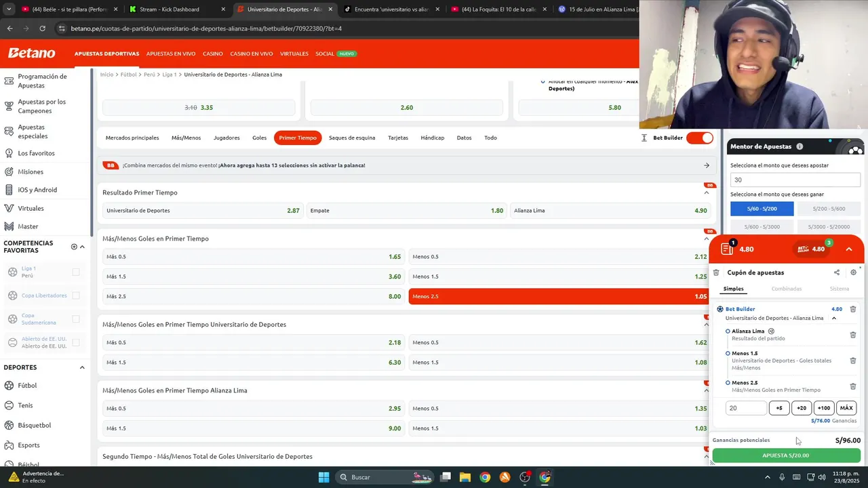Screen dimensions: 868x488
Task: Open Programación de Apuestas sidebar icon
Action: click(x=9, y=81)
